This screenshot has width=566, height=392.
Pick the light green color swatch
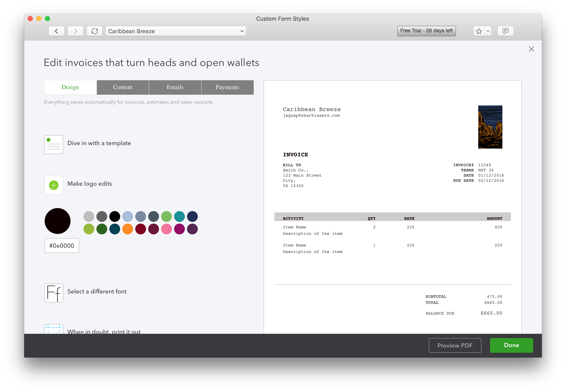coord(167,216)
